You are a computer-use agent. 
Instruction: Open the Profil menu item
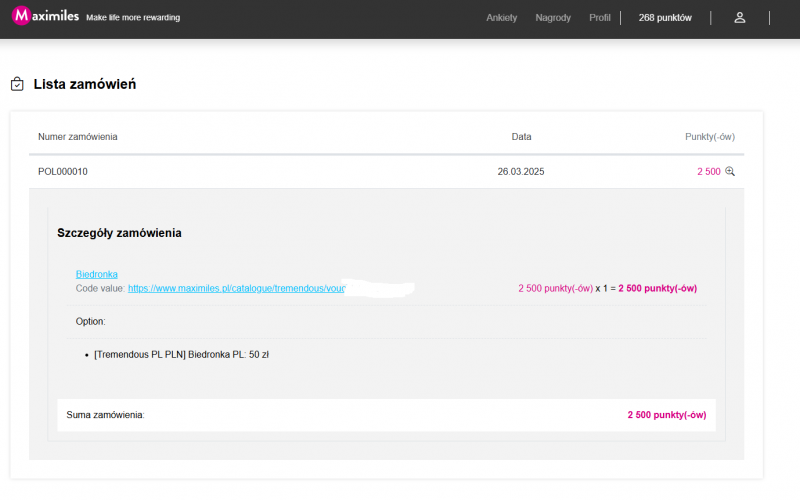(x=600, y=18)
